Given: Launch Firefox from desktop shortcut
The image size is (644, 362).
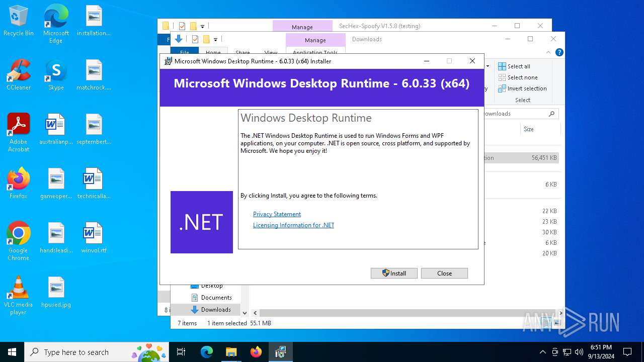Looking at the screenshot, I should (x=19, y=184).
